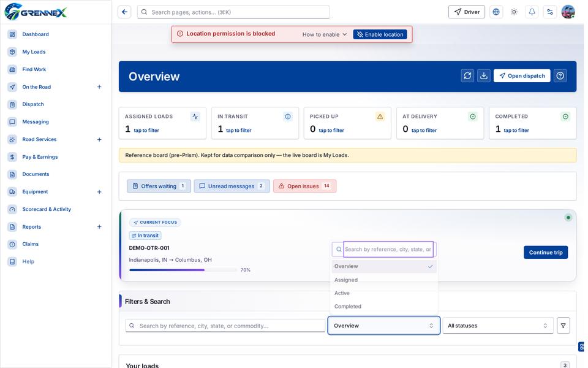Click the Reports sidebar icon

(12, 227)
